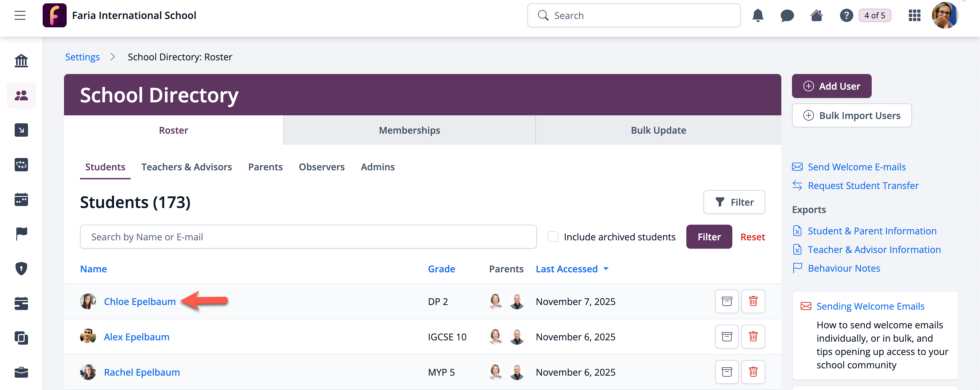This screenshot has height=390, width=980.
Task: Open the help question mark icon
Action: (x=846, y=15)
